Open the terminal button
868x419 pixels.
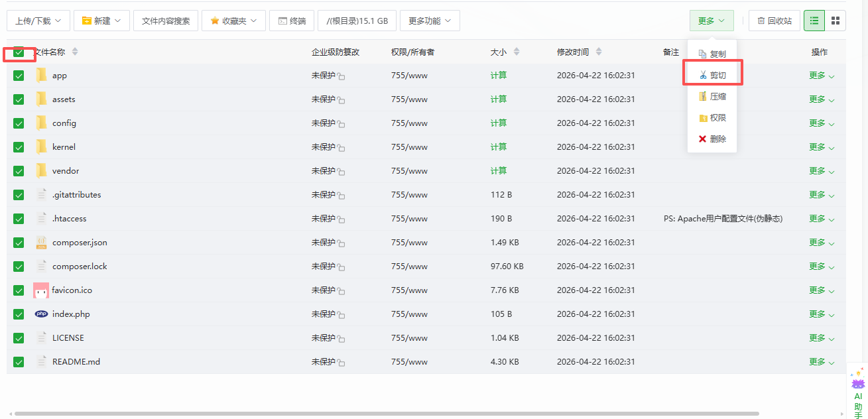point(291,21)
